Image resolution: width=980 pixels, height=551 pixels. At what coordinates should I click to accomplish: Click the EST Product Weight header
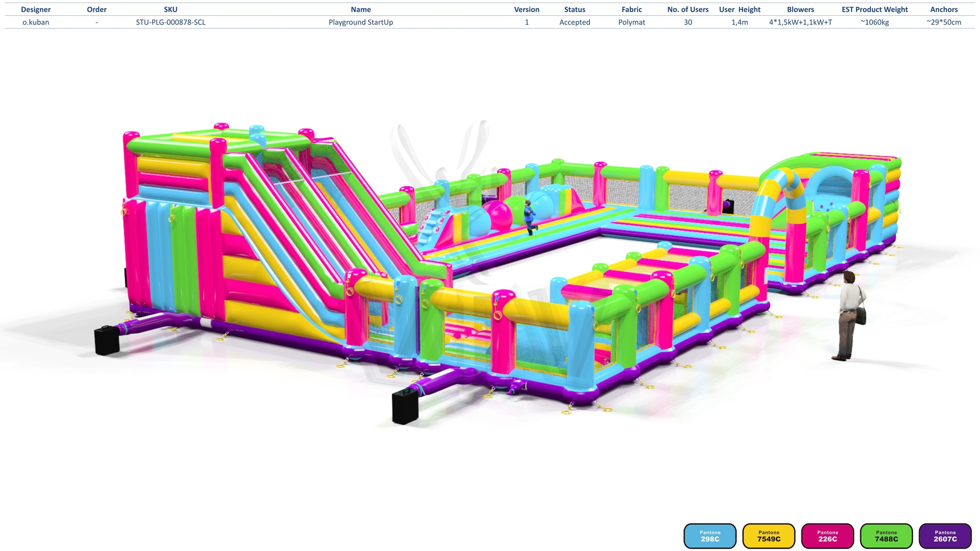[x=875, y=10]
